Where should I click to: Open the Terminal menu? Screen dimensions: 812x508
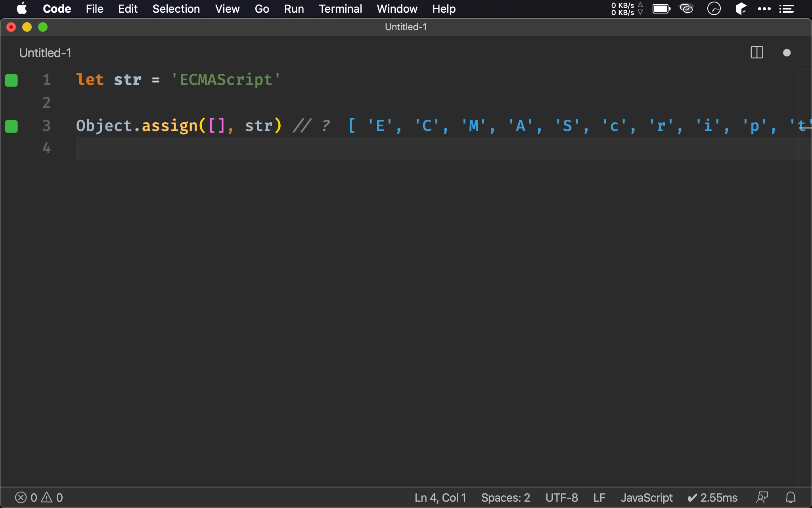coord(340,9)
